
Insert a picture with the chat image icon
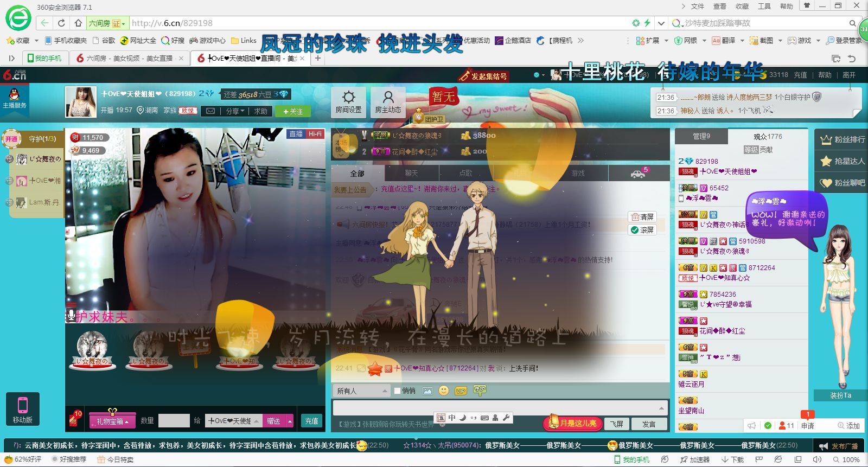coord(427,391)
